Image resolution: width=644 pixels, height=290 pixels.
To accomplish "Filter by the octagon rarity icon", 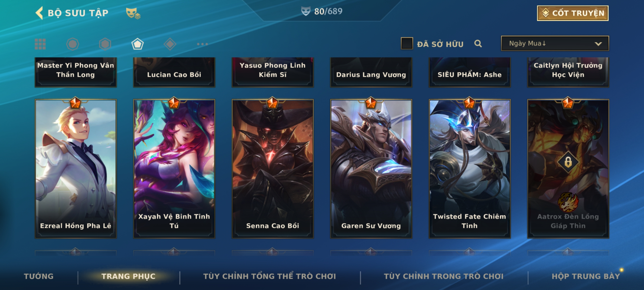I will point(72,44).
